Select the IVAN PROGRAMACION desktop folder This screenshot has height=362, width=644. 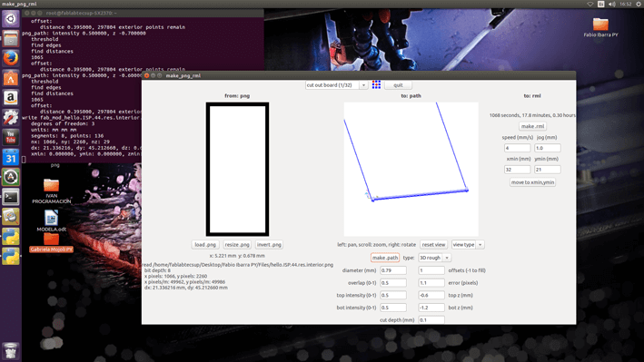click(x=52, y=191)
